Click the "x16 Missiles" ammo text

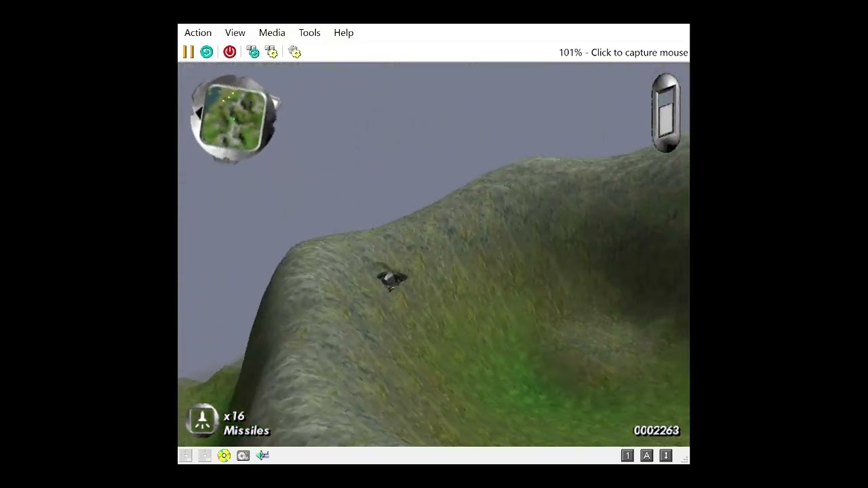point(246,423)
